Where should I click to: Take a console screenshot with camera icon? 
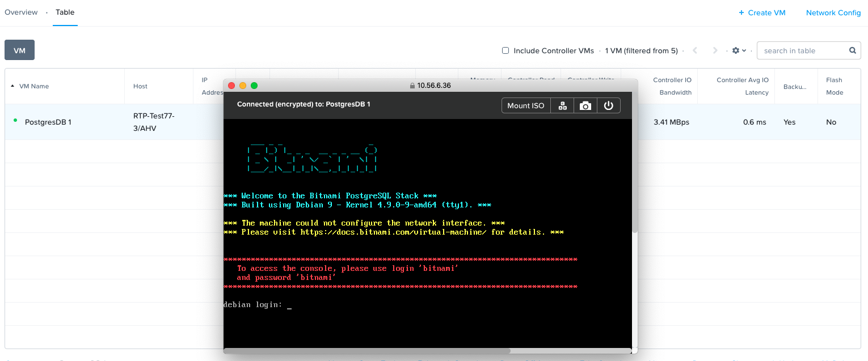coord(585,105)
